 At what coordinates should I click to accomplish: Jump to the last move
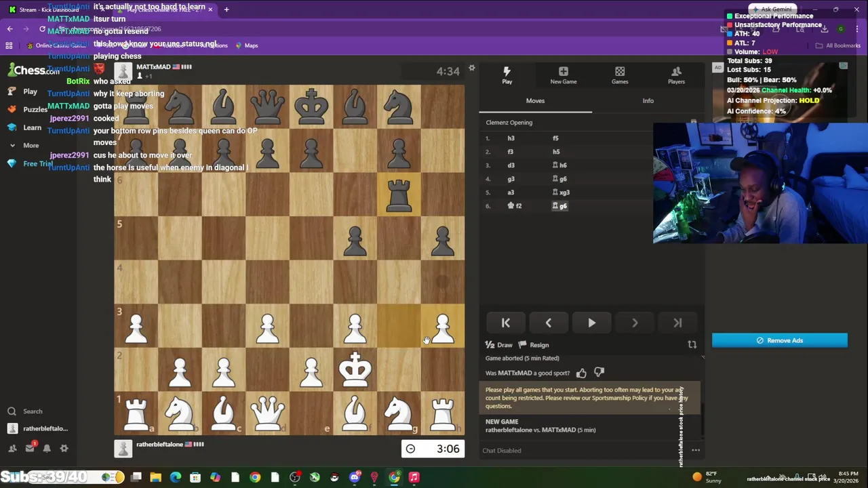pyautogui.click(x=677, y=323)
